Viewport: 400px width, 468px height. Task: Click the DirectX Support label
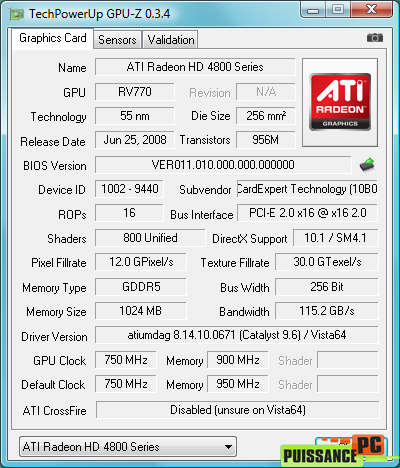coord(250,239)
